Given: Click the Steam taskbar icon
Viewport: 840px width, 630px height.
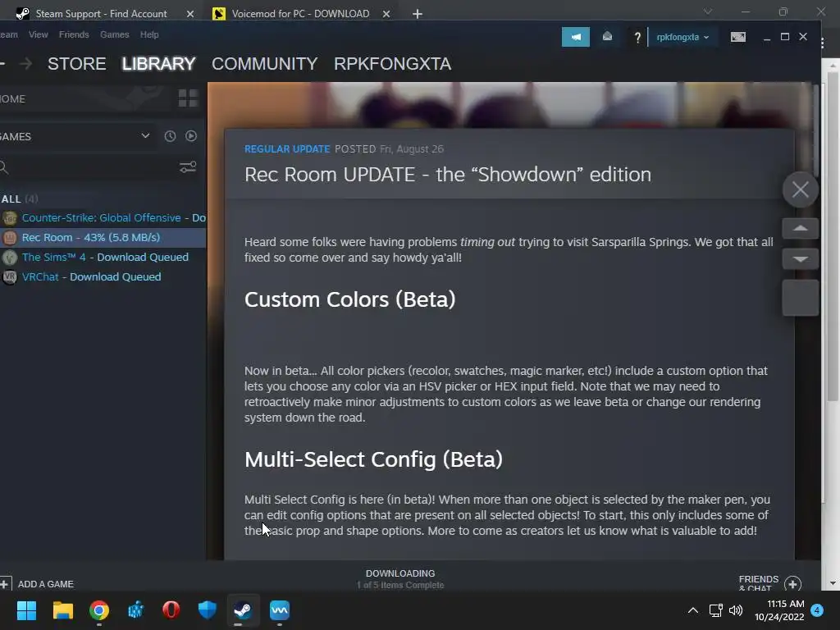Looking at the screenshot, I should click(x=243, y=609).
